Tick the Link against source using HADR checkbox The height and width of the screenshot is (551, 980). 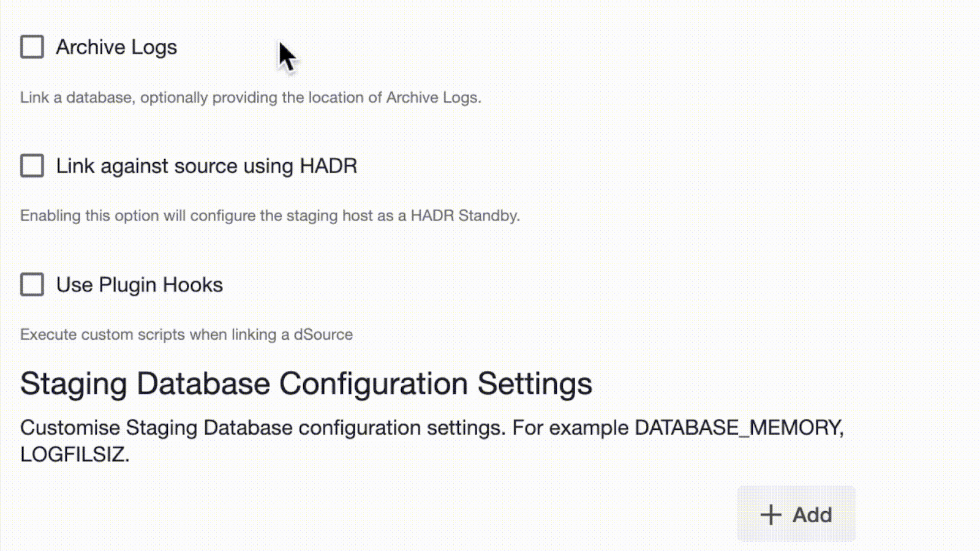[32, 165]
